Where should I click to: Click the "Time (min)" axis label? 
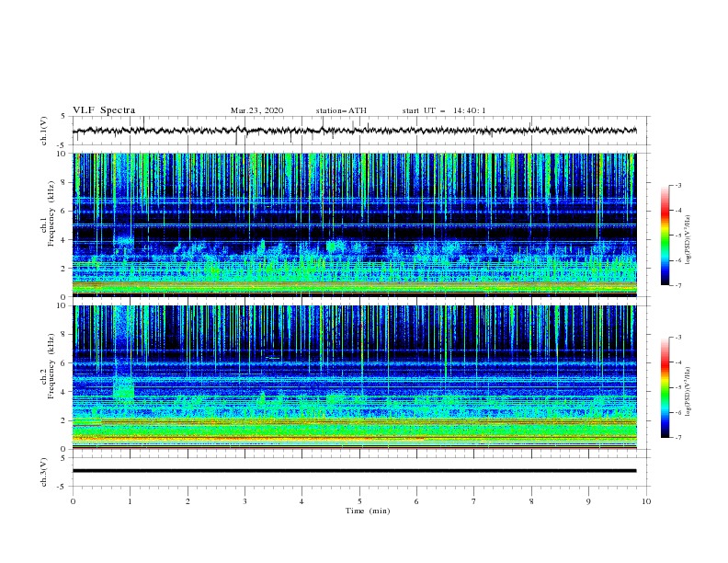tap(368, 511)
